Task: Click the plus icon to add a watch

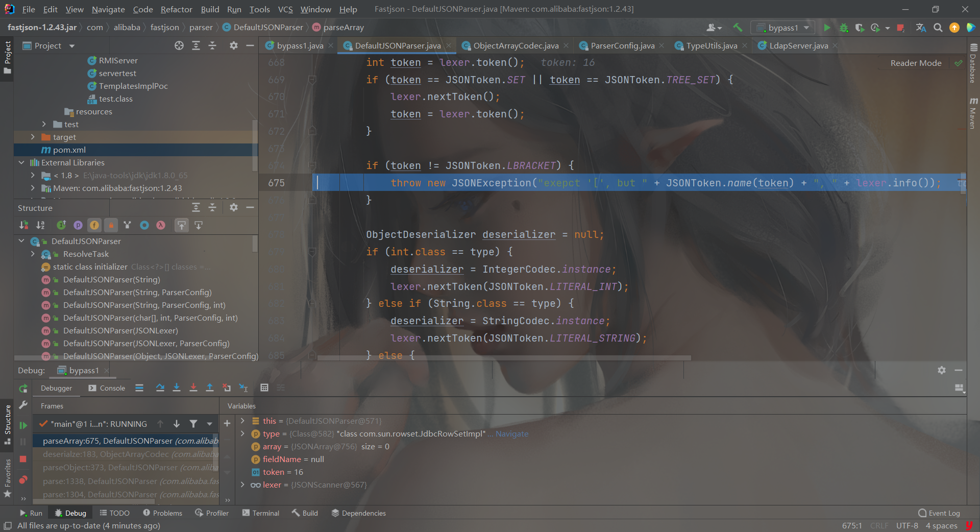Action: click(227, 423)
